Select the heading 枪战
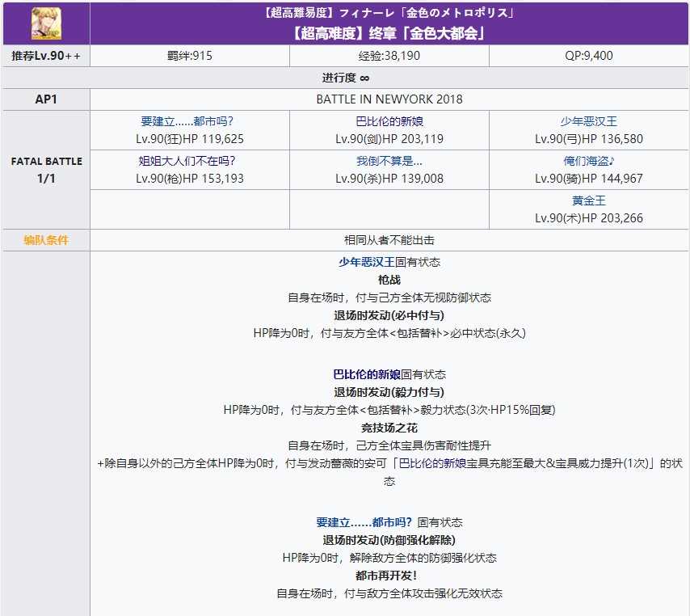The height and width of the screenshot is (616, 690). (389, 280)
